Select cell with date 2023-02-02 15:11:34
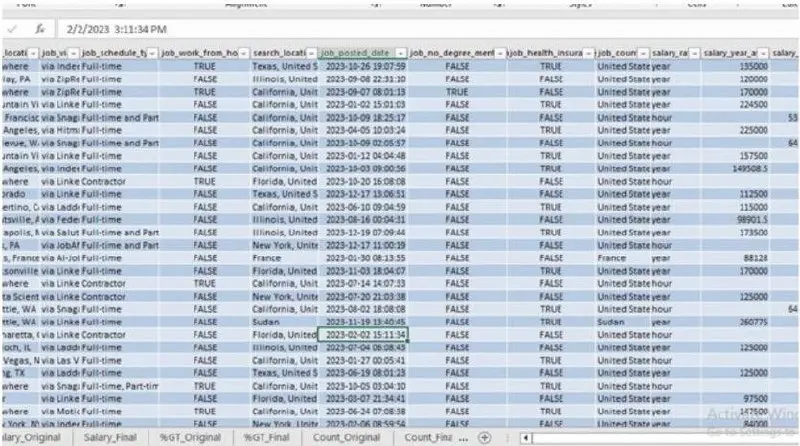Screen dimensions: 800x446 (363, 335)
